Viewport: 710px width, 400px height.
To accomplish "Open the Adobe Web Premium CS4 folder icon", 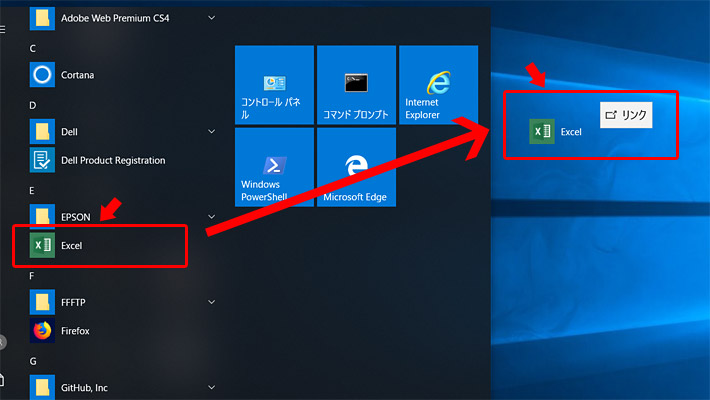I will click(x=42, y=18).
